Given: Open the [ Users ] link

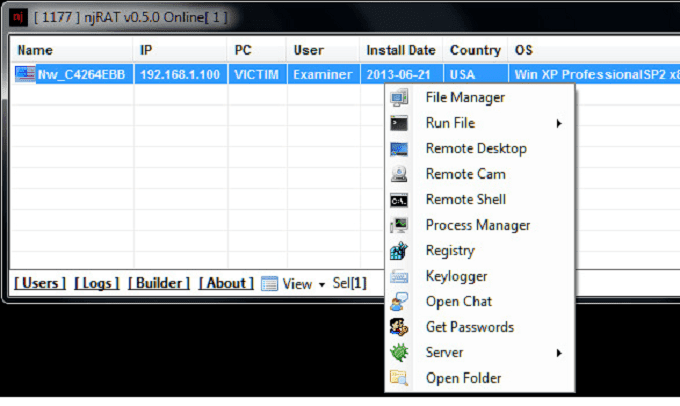Looking at the screenshot, I should click(40, 284).
